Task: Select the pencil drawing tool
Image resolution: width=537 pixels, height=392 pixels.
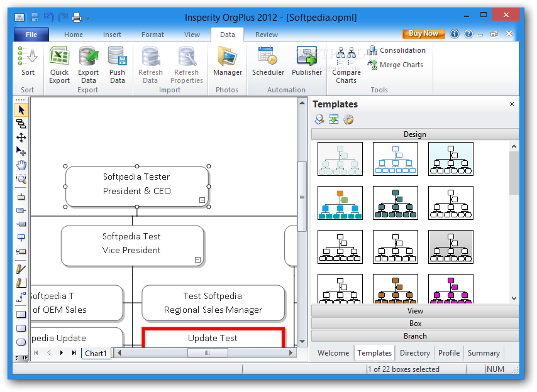Action: point(21,269)
